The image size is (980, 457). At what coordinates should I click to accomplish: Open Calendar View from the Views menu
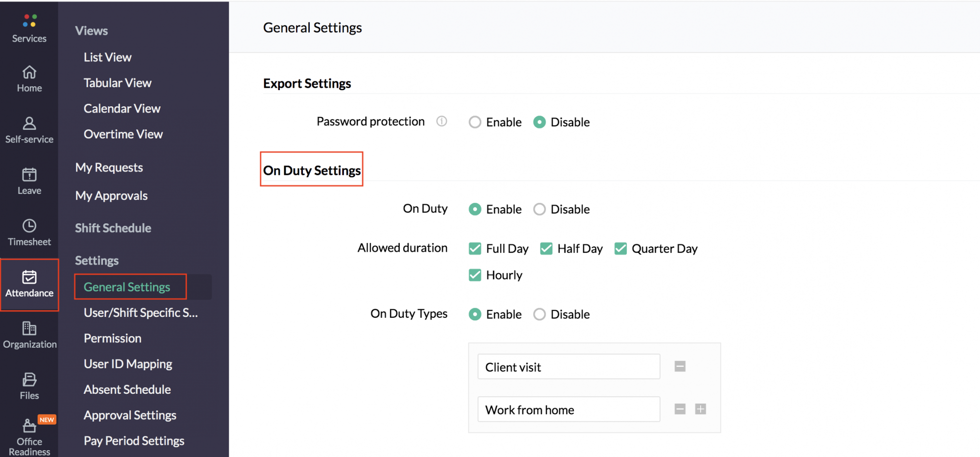[122, 108]
